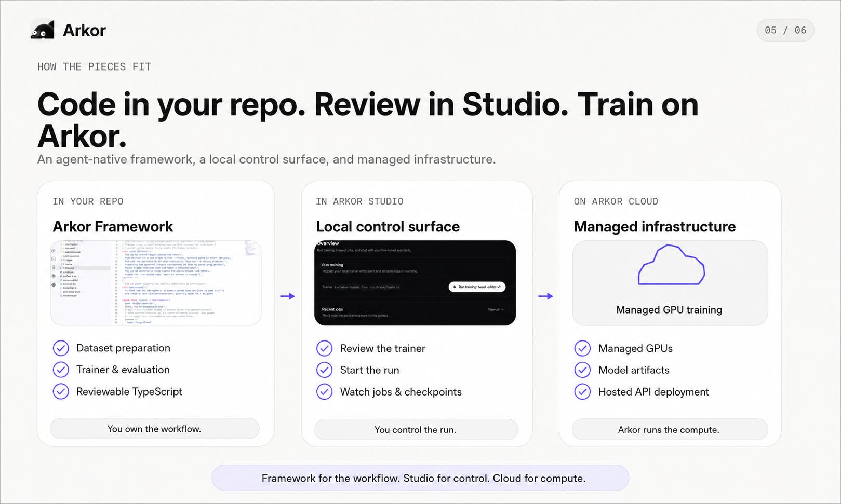The image size is (841, 504).
Task: Click 'View all' link in Recent jobs
Action: click(496, 309)
